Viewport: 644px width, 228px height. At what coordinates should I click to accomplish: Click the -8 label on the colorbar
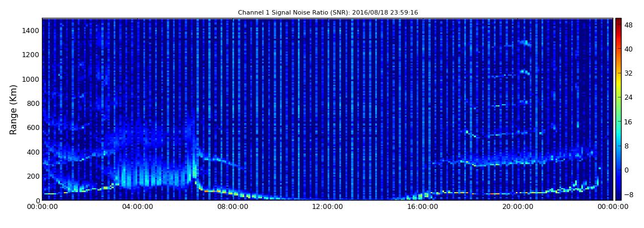click(628, 194)
